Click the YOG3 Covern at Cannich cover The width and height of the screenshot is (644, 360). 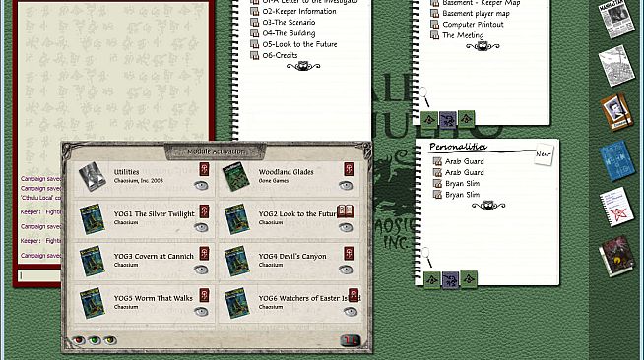coord(92,262)
